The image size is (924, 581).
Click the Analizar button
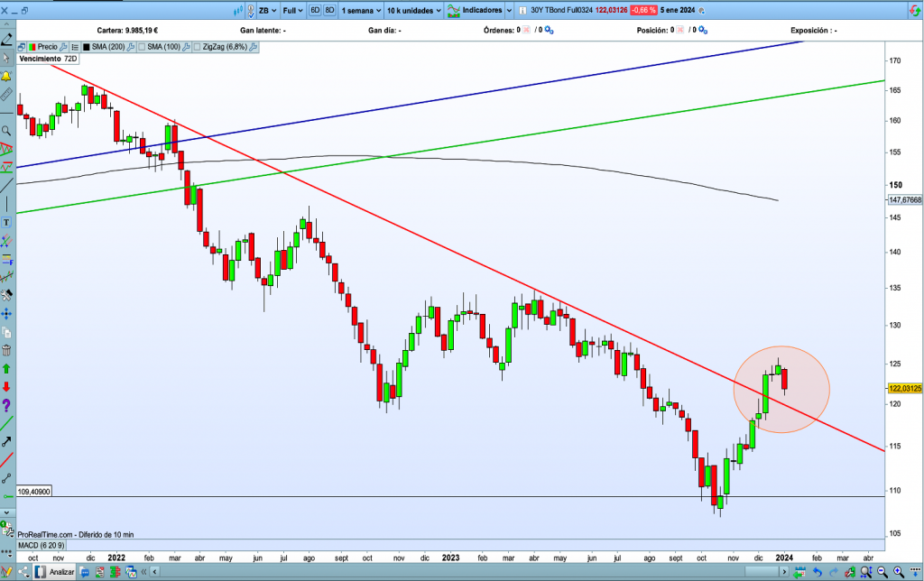pyautogui.click(x=59, y=571)
